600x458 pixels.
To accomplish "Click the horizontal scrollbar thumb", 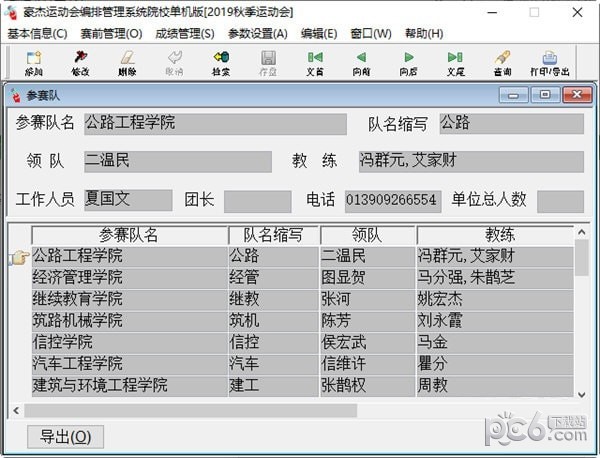I will click(191, 411).
